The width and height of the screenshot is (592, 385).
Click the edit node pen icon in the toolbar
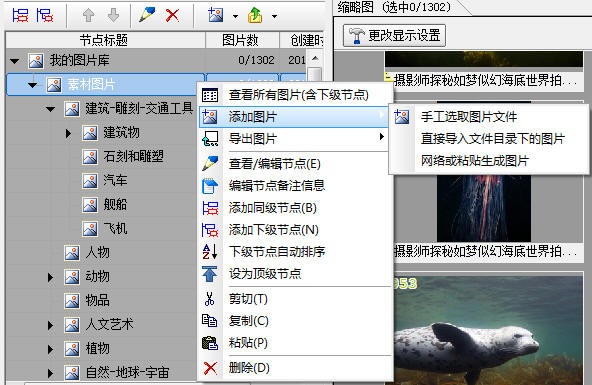click(x=147, y=15)
